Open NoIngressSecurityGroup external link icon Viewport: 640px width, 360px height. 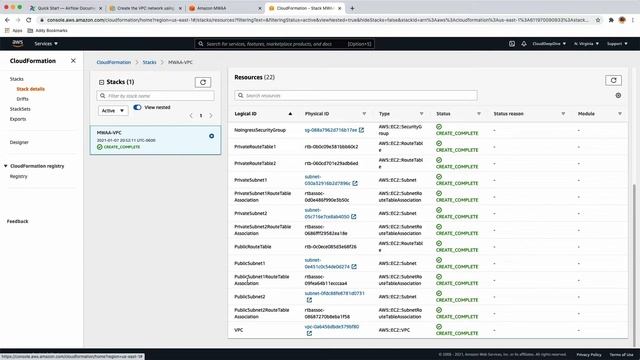point(361,130)
